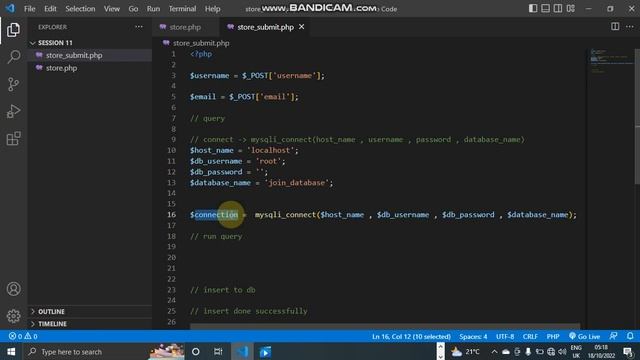
Task: Expand the OUTLINE section
Action: coord(51,311)
